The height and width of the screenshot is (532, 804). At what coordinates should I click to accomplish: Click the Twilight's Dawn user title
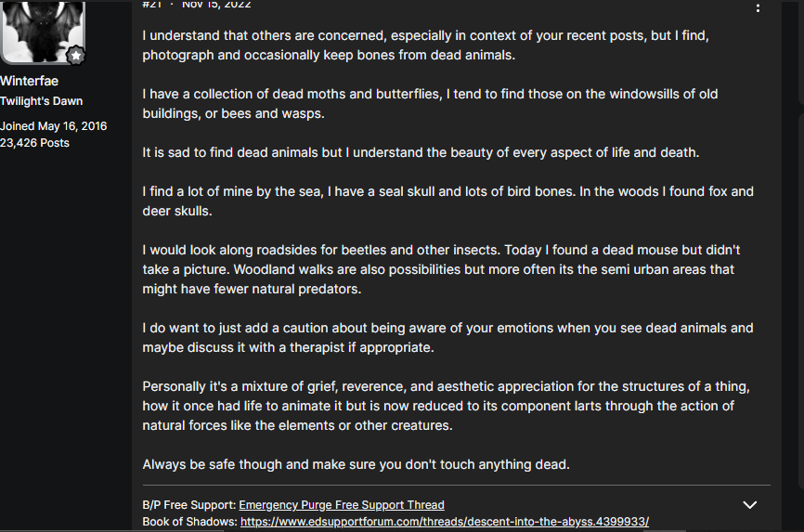coord(41,101)
